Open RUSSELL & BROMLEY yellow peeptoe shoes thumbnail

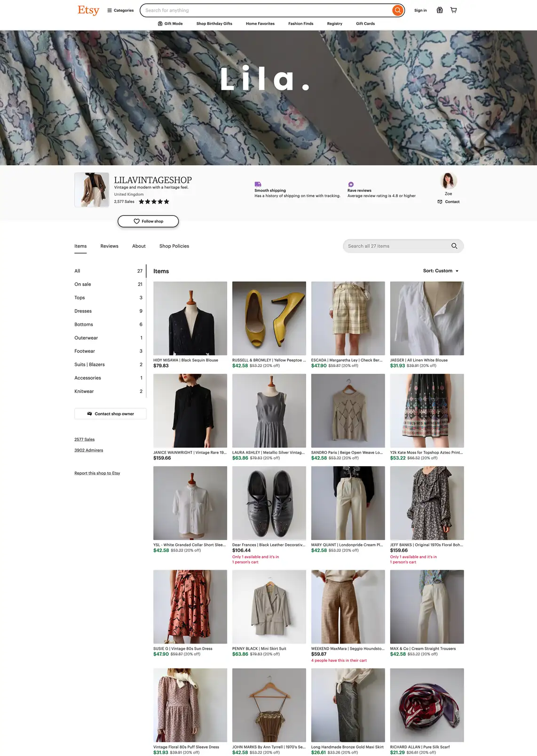pos(269,318)
